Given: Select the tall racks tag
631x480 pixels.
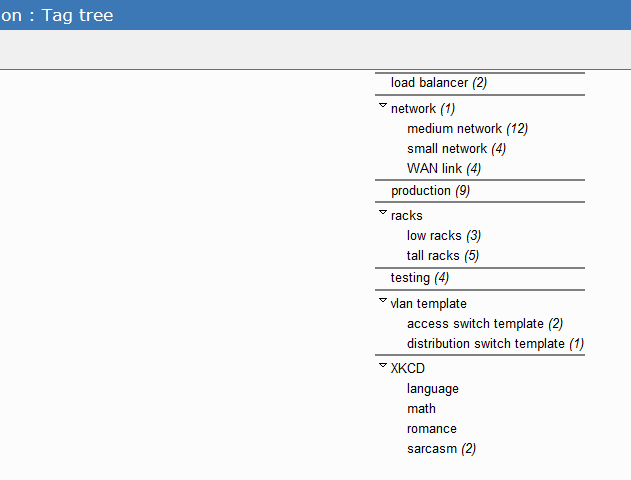Looking at the screenshot, I should pyautogui.click(x=433, y=256).
